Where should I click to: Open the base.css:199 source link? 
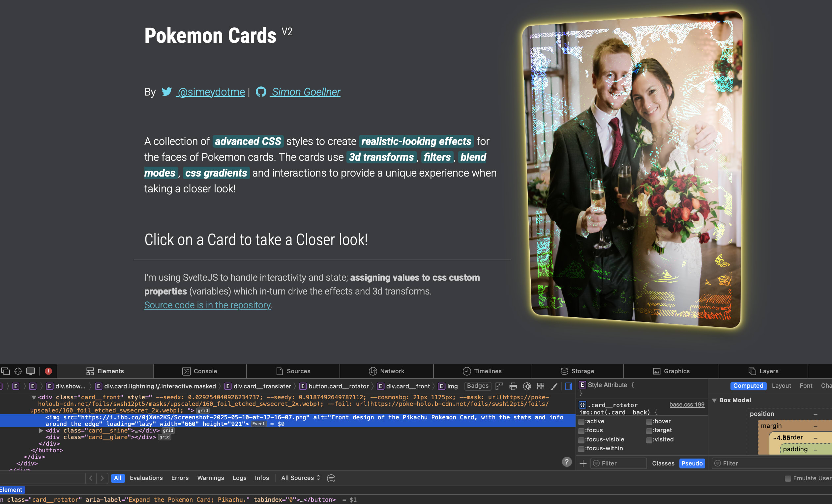coord(687,405)
